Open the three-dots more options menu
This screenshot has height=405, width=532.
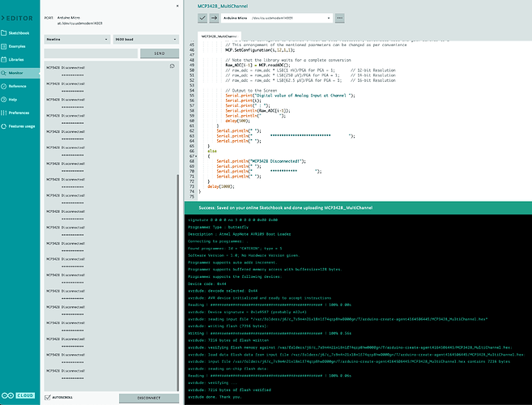tap(339, 18)
